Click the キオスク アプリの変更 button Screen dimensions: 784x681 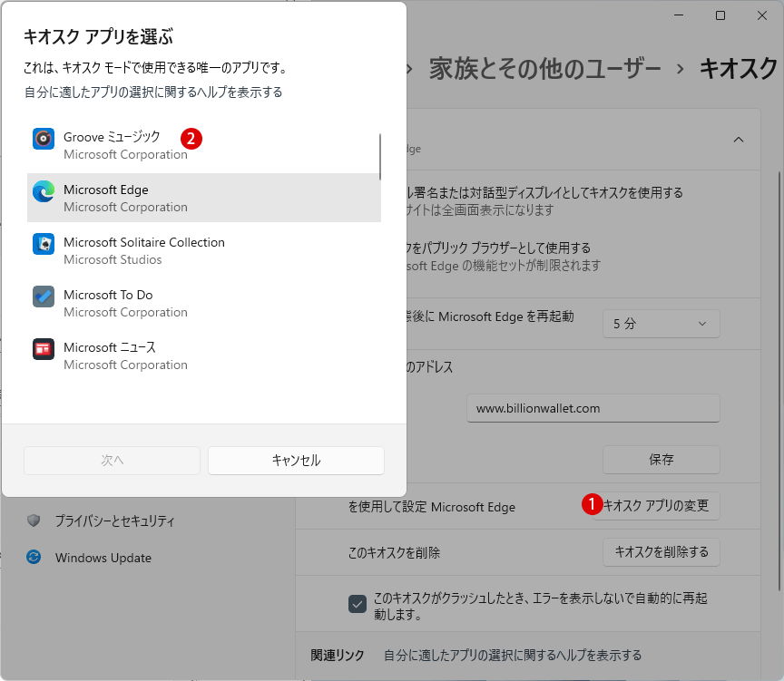(x=656, y=506)
